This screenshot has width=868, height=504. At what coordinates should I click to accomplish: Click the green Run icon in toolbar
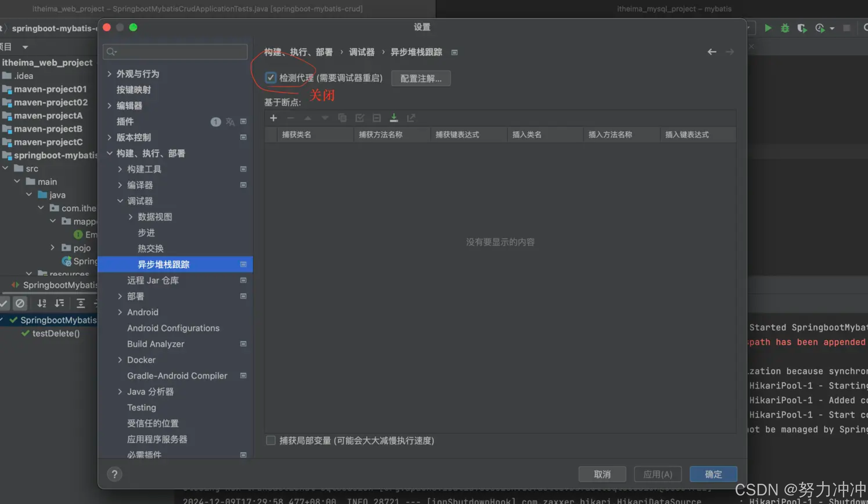click(x=768, y=28)
